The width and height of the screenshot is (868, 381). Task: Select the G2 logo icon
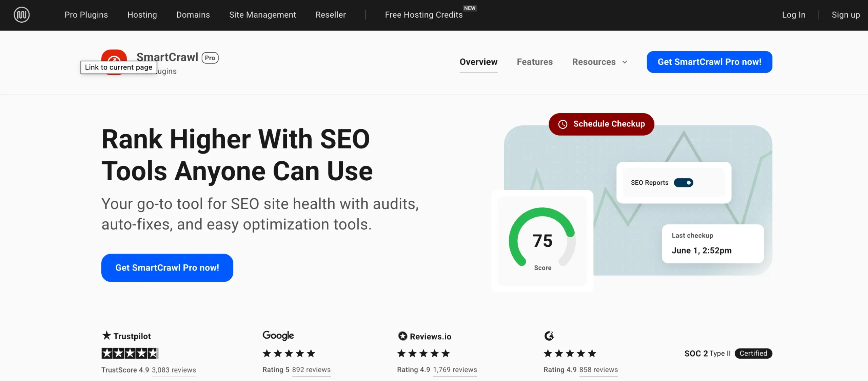click(550, 336)
